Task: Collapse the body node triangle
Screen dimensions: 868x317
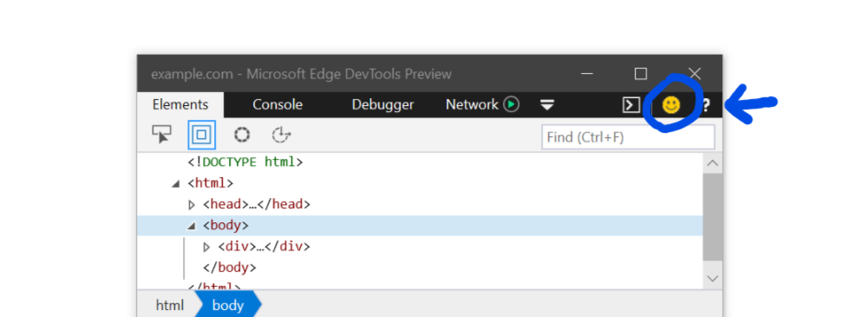Action: 191,226
